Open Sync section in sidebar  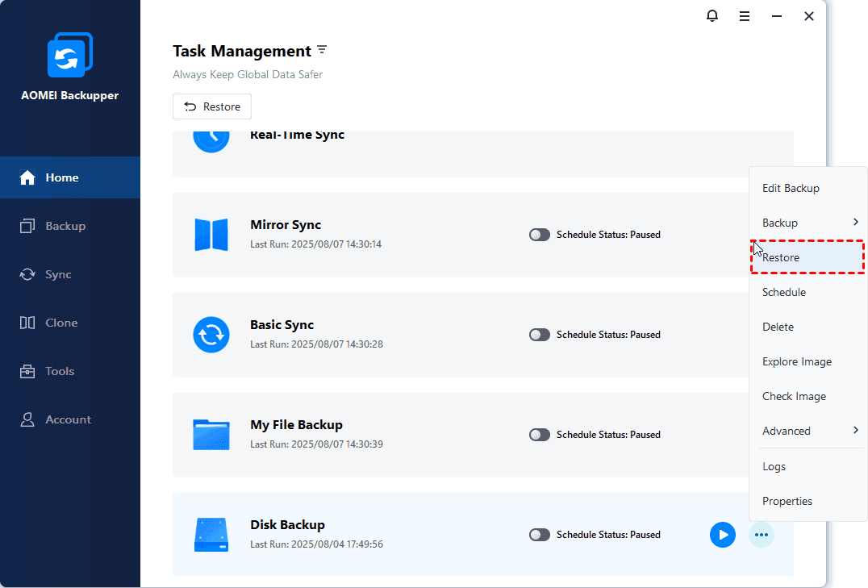click(x=69, y=274)
